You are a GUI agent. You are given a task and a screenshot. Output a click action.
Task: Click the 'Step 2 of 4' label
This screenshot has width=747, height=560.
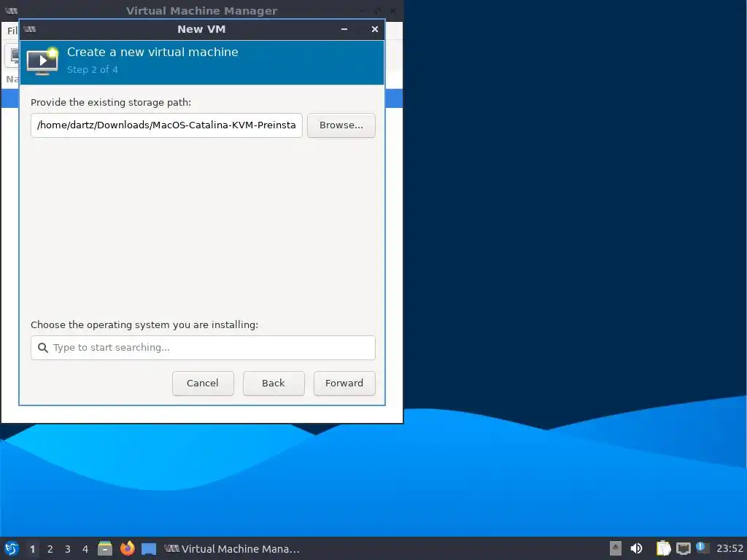(x=93, y=69)
